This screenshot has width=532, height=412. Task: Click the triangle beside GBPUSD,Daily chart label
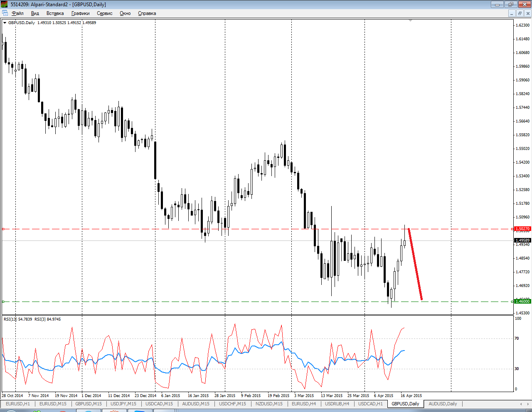[5, 23]
